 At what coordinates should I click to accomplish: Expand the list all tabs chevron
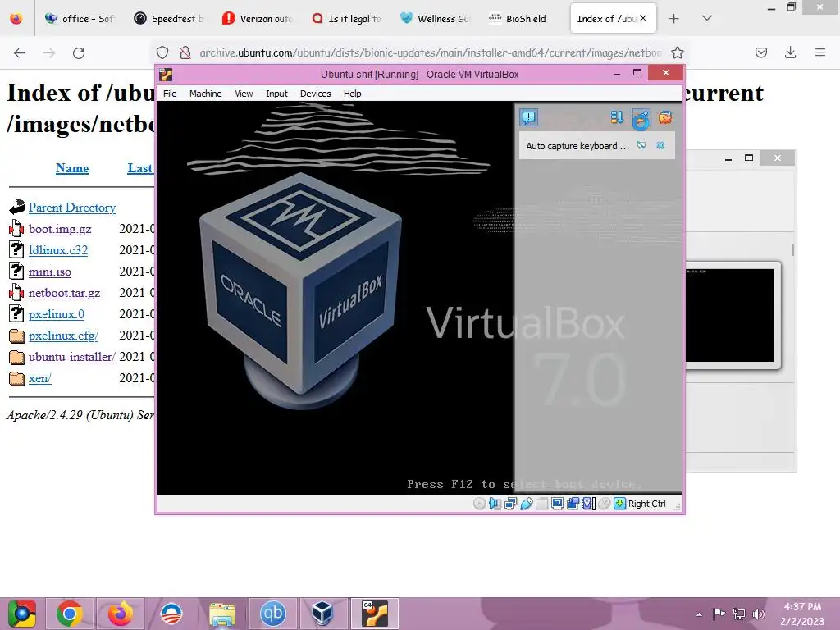(707, 18)
